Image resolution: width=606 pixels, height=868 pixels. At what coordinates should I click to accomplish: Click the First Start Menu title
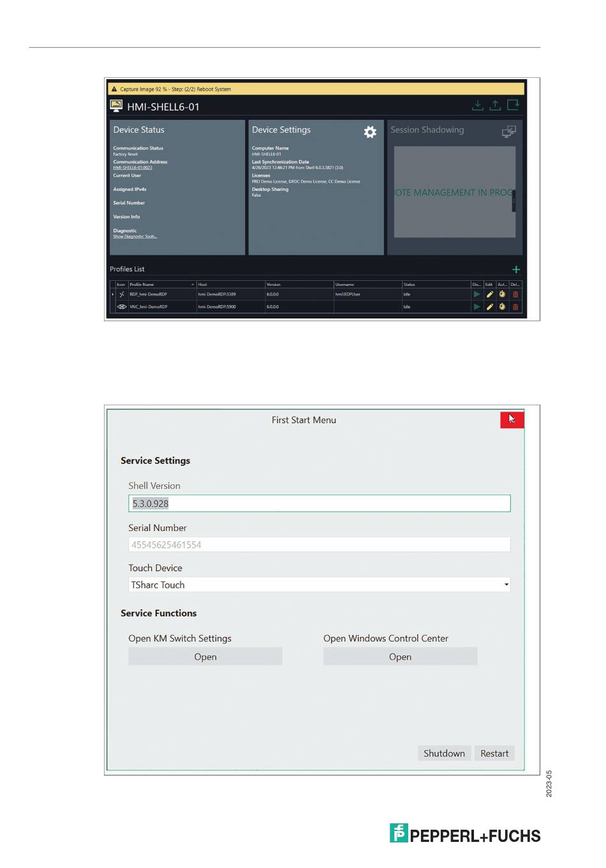pyautogui.click(x=304, y=420)
